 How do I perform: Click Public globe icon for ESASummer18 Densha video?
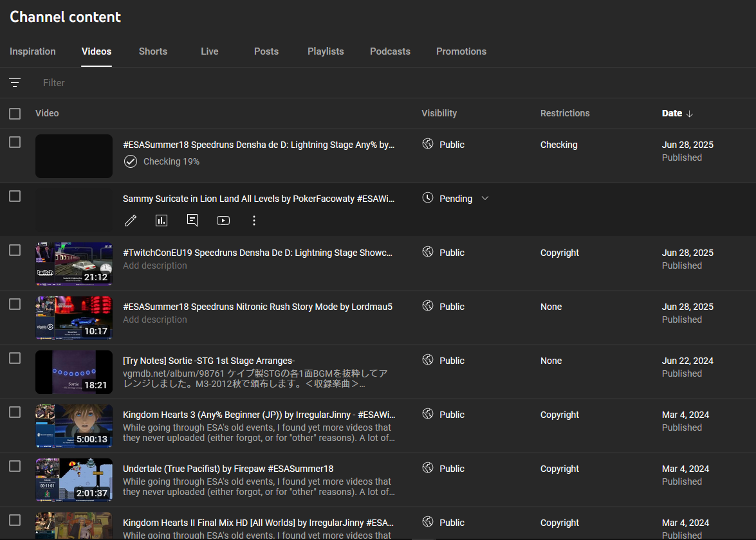click(x=428, y=143)
